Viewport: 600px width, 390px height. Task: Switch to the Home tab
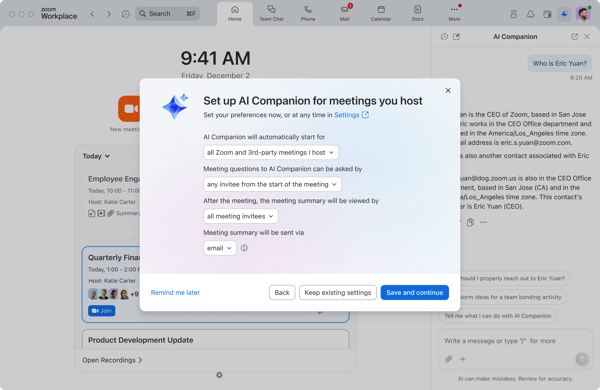point(235,14)
